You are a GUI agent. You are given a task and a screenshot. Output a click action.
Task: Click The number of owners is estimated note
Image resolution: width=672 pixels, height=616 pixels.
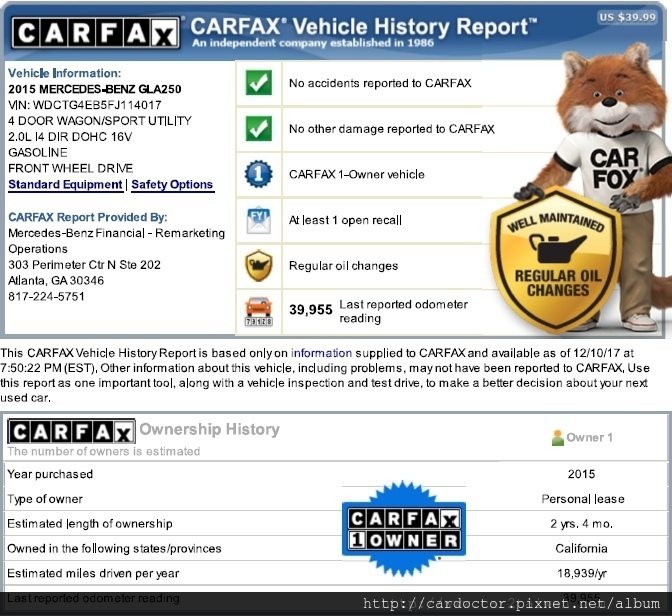(104, 451)
